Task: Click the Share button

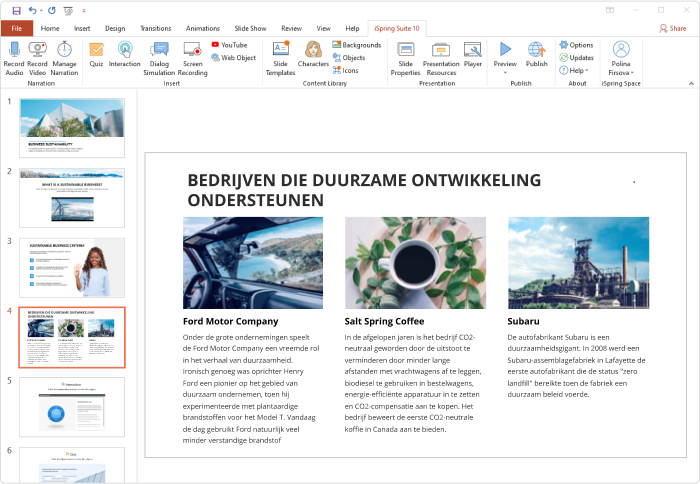Action: pos(673,28)
